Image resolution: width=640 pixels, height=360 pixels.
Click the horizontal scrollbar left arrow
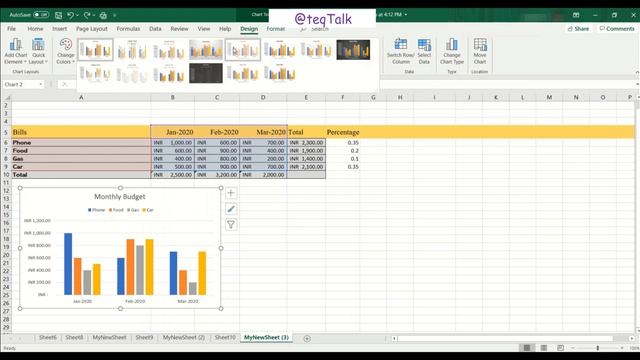394,338
